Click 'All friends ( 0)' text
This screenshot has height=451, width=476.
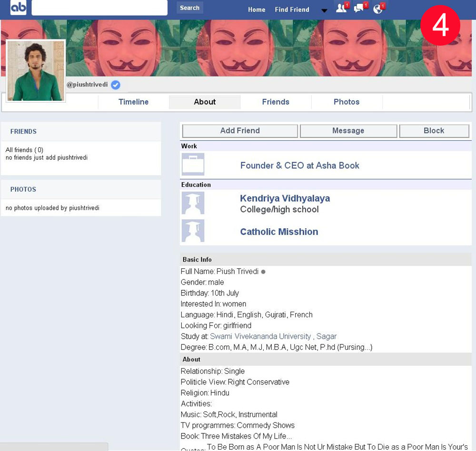coord(24,150)
